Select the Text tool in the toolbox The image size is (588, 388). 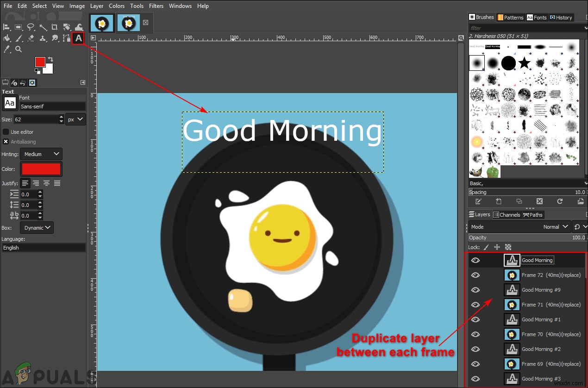pyautogui.click(x=78, y=38)
